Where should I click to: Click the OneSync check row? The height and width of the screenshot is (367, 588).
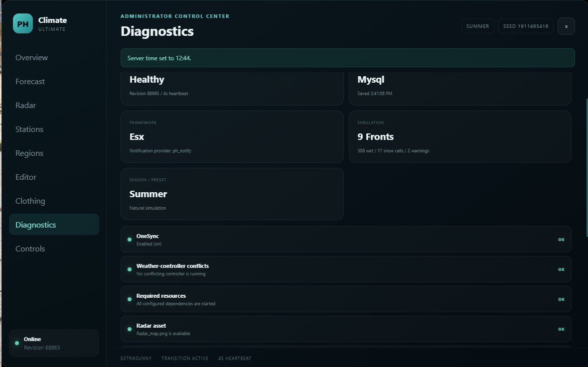click(x=346, y=239)
